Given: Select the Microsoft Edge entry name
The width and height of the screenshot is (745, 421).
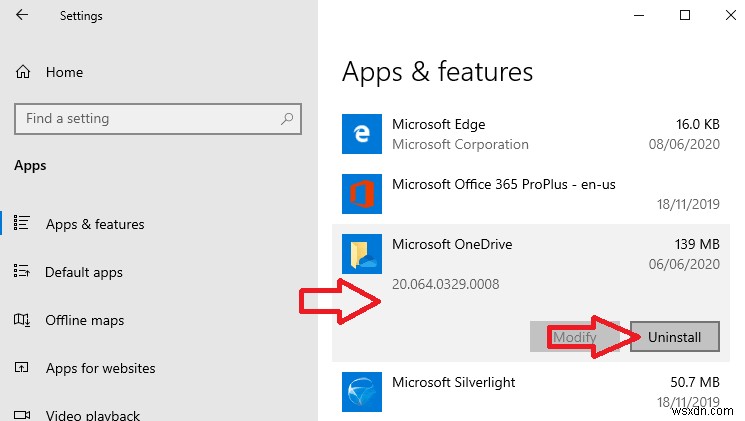Looking at the screenshot, I should [439, 124].
